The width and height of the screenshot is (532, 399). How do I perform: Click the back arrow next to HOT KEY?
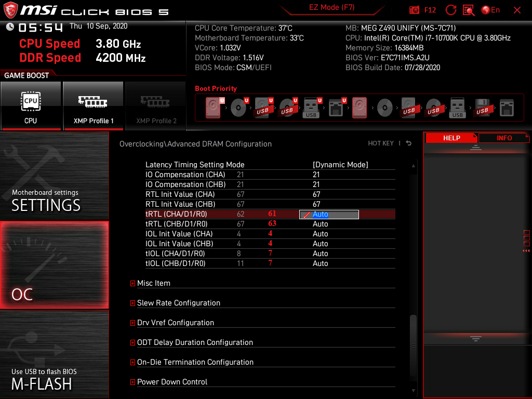point(409,143)
